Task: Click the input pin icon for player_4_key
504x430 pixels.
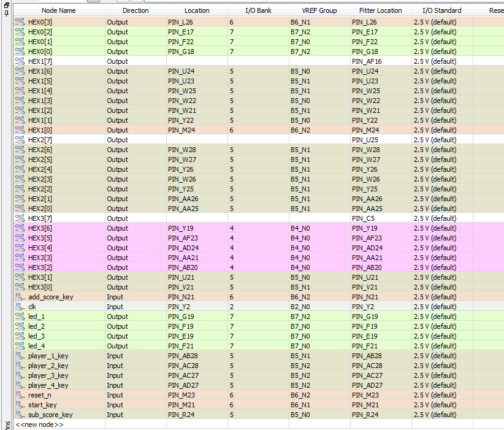Action: pos(20,385)
